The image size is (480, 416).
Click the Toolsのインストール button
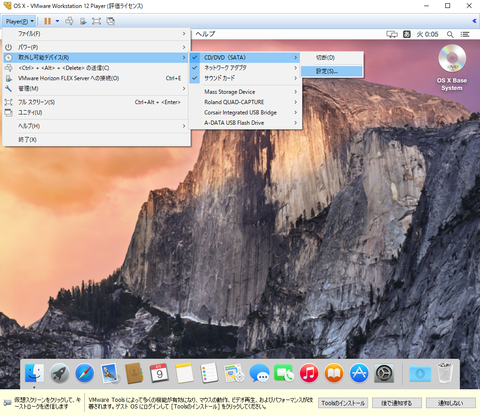pyautogui.click(x=343, y=403)
